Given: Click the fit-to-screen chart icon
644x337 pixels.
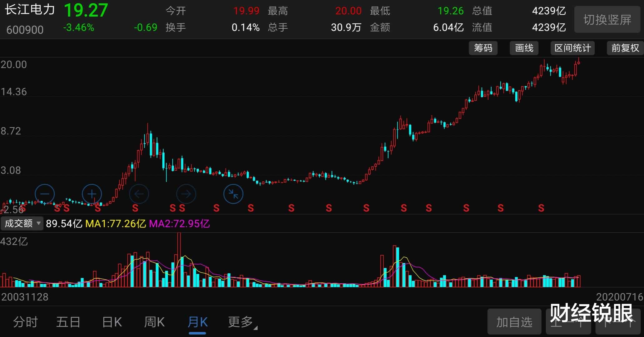Looking at the screenshot, I should tap(233, 194).
